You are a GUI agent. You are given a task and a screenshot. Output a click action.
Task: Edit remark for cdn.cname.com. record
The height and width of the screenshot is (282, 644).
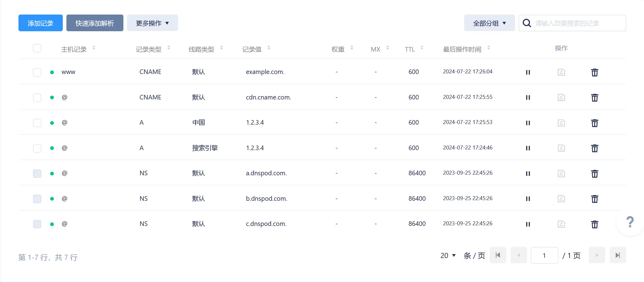tap(561, 98)
